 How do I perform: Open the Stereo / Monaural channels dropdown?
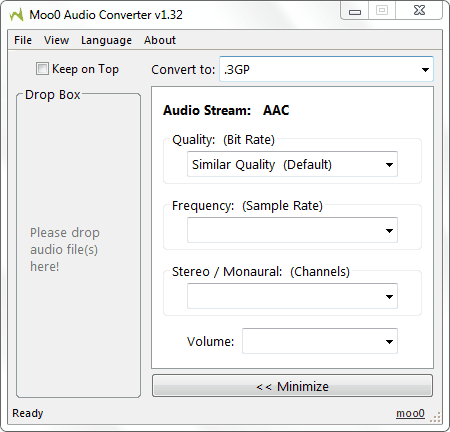(x=292, y=296)
